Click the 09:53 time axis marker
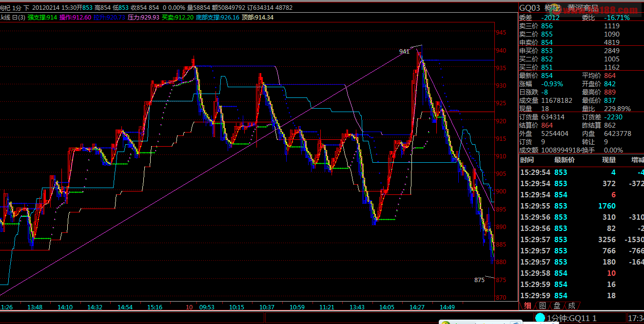The width and height of the screenshot is (644, 324). pos(207,307)
